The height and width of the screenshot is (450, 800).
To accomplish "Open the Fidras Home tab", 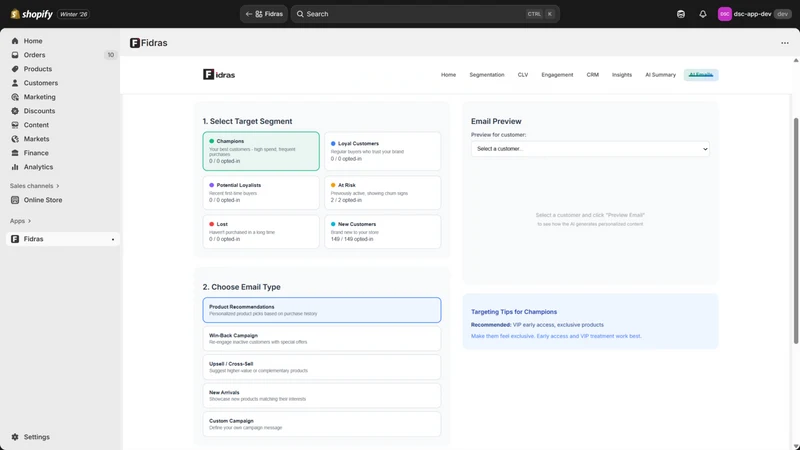I will (x=448, y=74).
